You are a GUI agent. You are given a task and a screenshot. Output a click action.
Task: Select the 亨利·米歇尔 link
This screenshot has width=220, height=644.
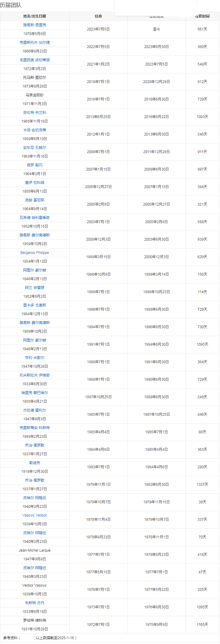point(35,358)
